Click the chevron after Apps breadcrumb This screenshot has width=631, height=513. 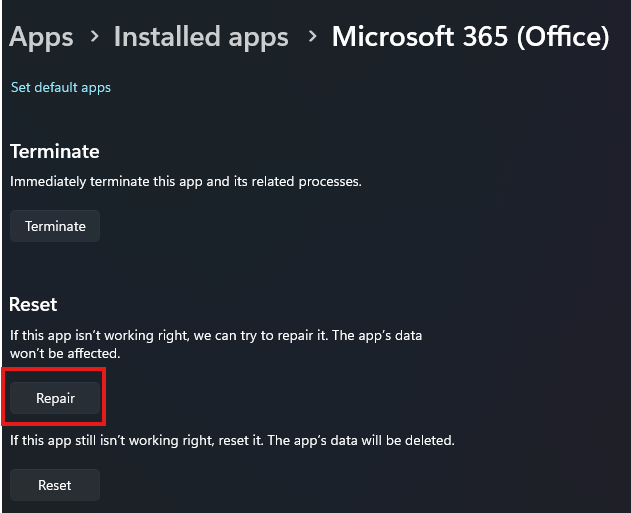(x=95, y=37)
